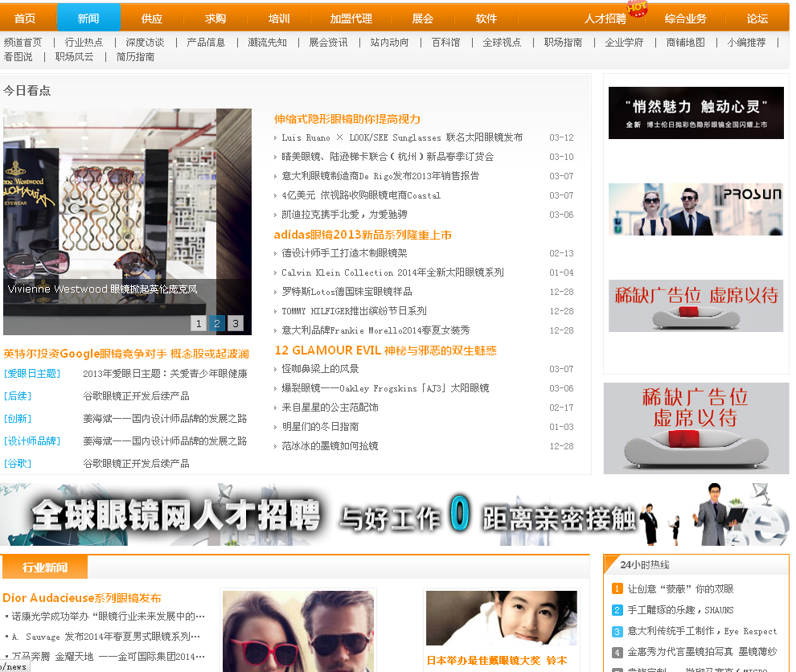Viewport: 796px width, 672px height.
Task: Select the 行业新闻 section tab
Action: pos(45,567)
